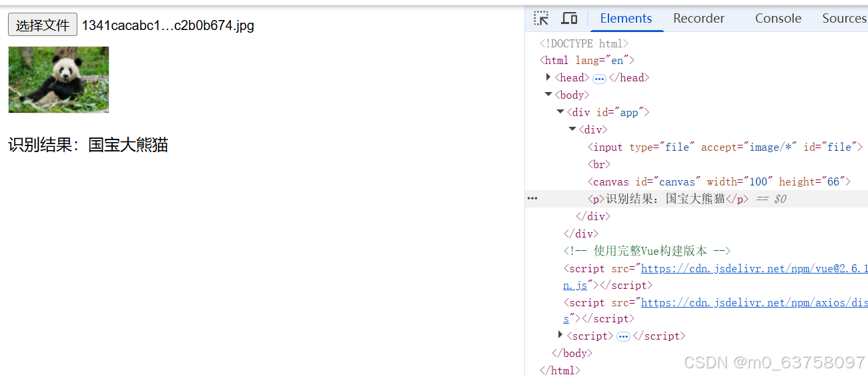Viewport: 868px width, 377px height.
Task: Click the ellipsis badge inside head element
Action: 599,78
